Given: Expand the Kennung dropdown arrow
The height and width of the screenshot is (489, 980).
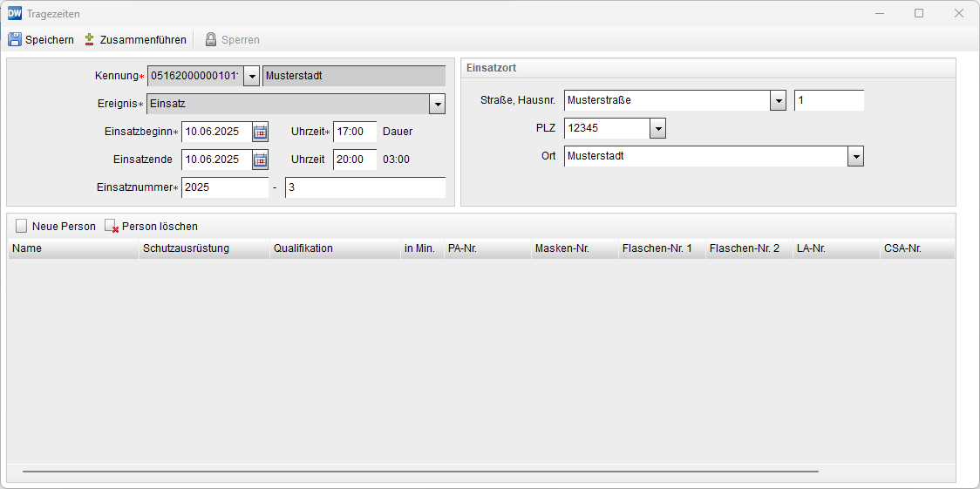Looking at the screenshot, I should coord(250,76).
